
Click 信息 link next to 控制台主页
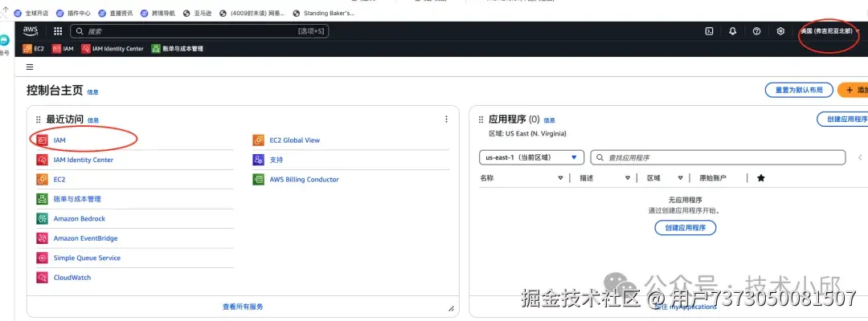(x=92, y=92)
